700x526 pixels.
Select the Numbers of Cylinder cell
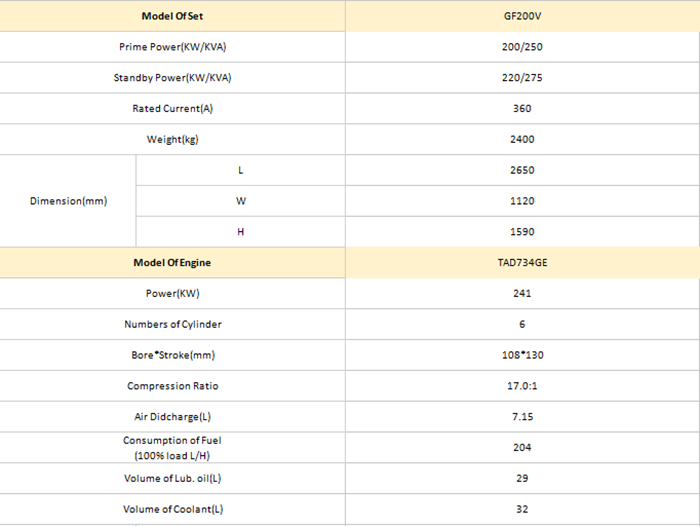pyautogui.click(x=172, y=324)
